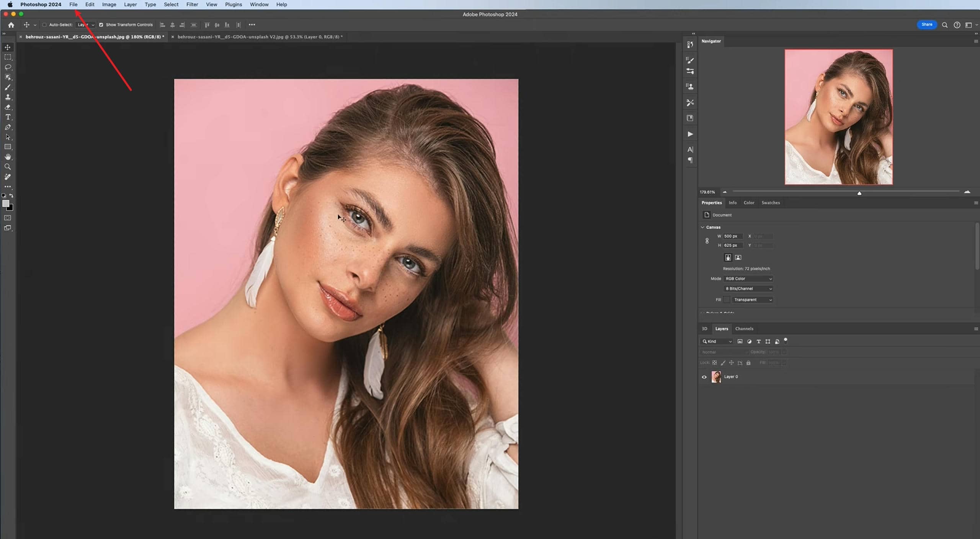Swap foreground and background colors
The height and width of the screenshot is (539, 980).
[11, 195]
